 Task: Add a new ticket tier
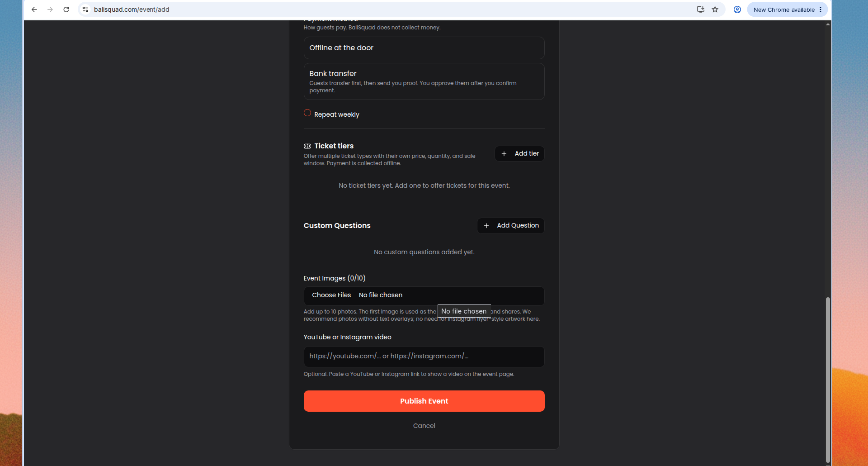tap(520, 154)
